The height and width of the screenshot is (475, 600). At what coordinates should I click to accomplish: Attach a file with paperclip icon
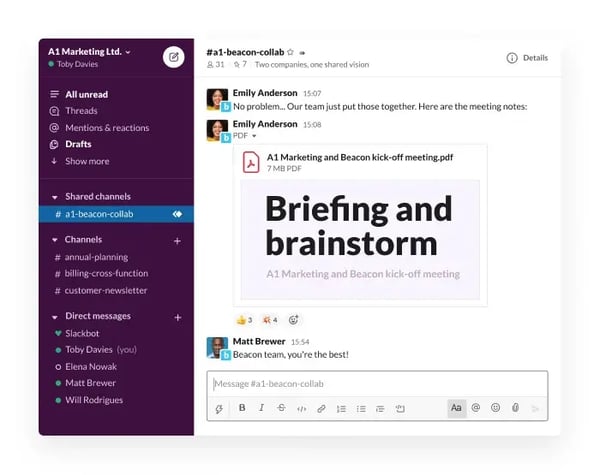tap(515, 408)
